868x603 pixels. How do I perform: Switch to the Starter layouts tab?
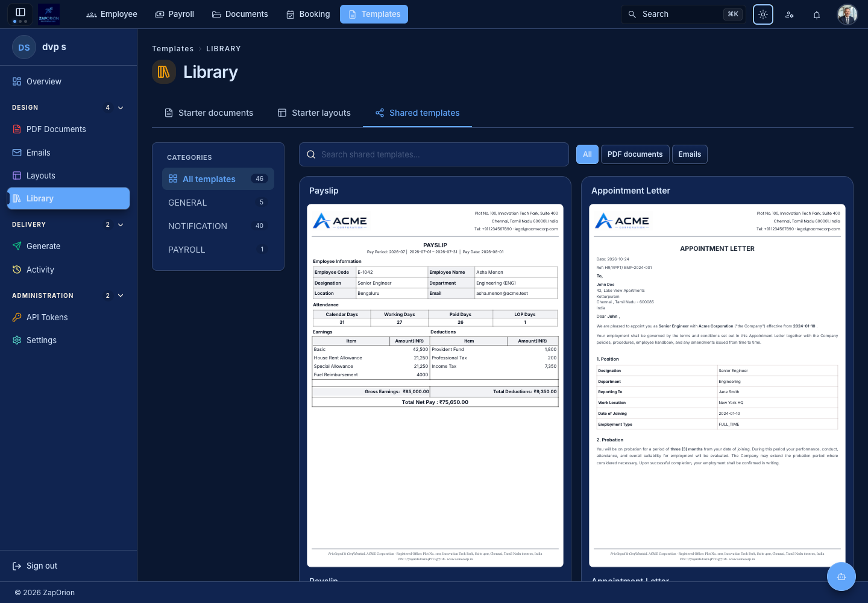[x=314, y=113]
